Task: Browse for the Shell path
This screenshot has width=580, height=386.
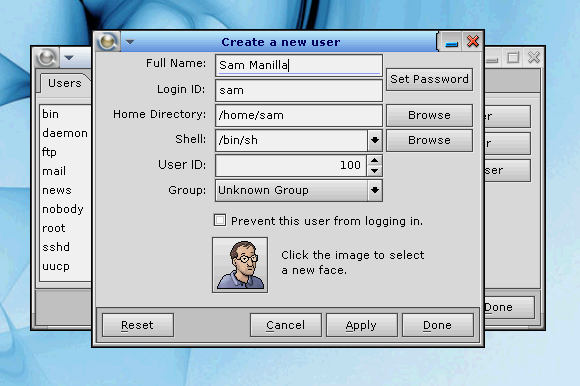Action: pos(429,140)
